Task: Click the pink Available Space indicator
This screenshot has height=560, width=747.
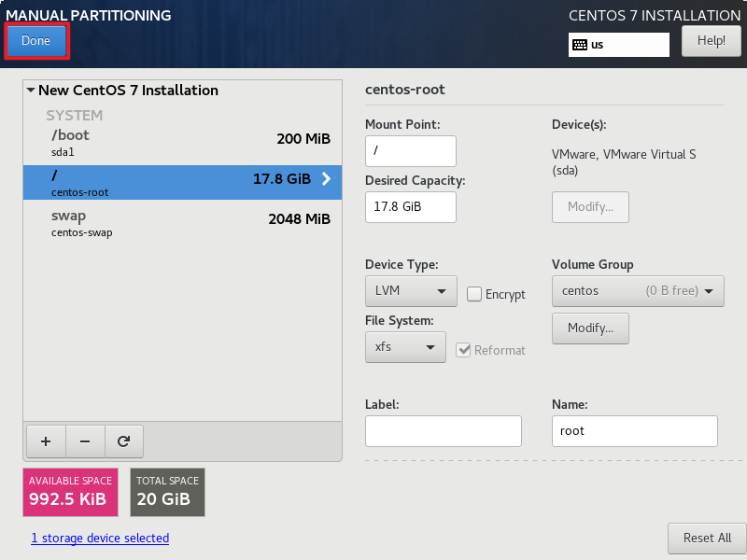Action: (x=70, y=492)
